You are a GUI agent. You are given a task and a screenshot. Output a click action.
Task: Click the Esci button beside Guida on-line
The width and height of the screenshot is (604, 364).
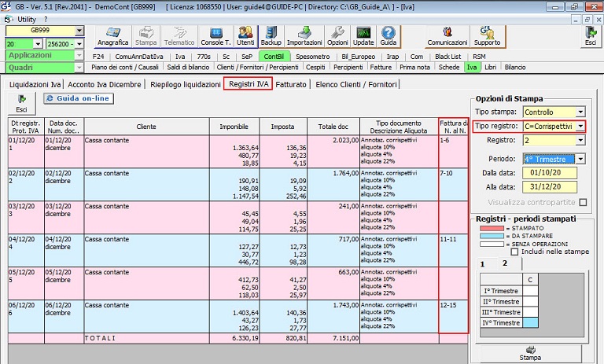tap(21, 104)
